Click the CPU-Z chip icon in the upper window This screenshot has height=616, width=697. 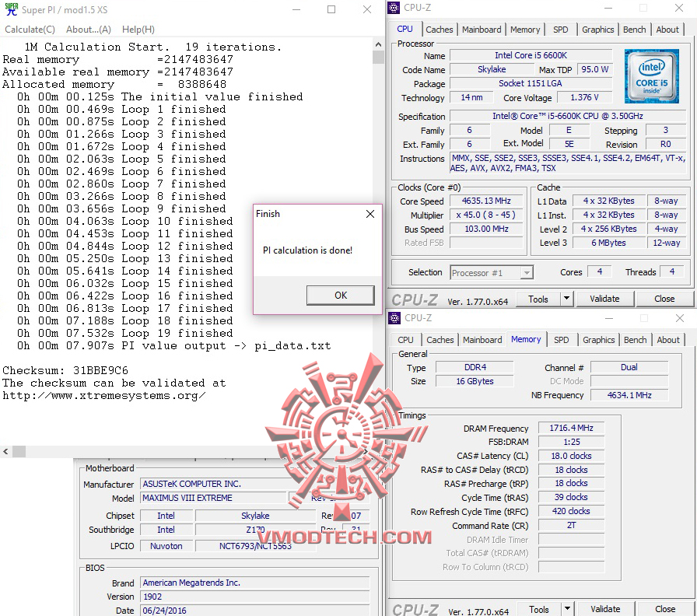(394, 8)
